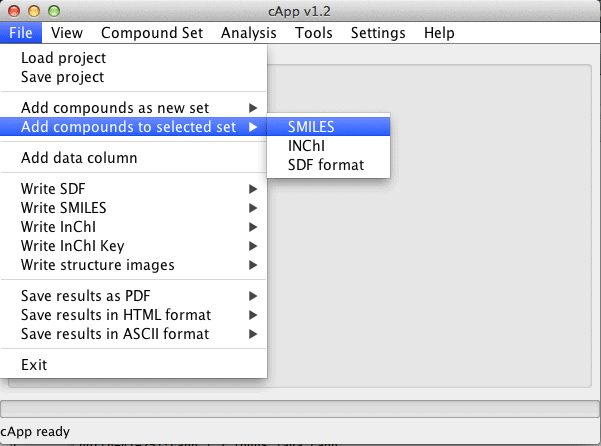Choose SMILES from the submenu
Viewport: 601px width, 446px height.
(328, 127)
